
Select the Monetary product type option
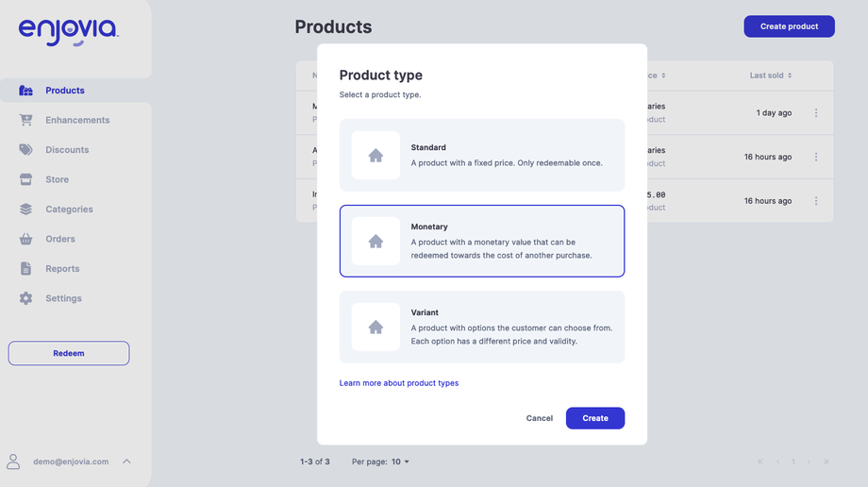click(x=481, y=241)
